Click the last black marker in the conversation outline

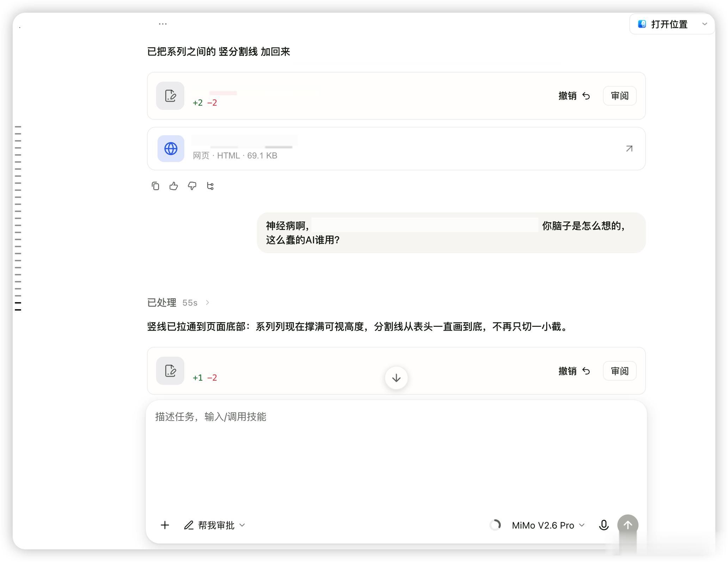pyautogui.click(x=18, y=310)
